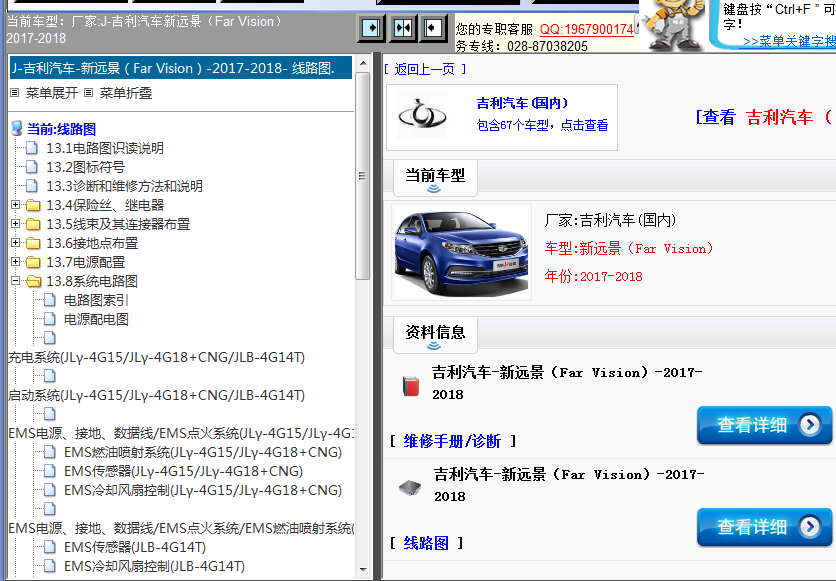Open the 当前车型 tab
836x581 pixels.
[435, 178]
